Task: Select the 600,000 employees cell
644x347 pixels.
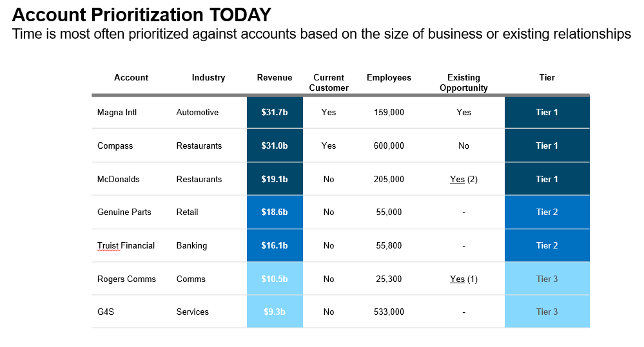Action: tap(389, 145)
